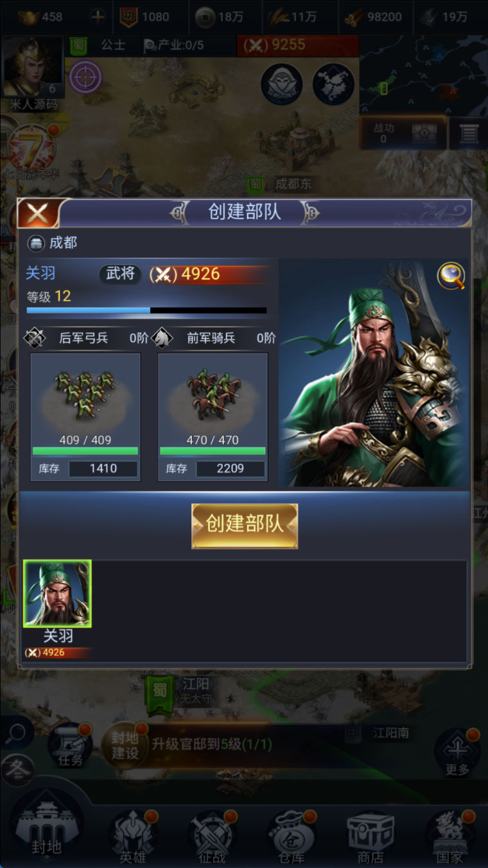Click the magnifier icon on Guan Yu portrait
The height and width of the screenshot is (868, 488).
[x=451, y=276]
